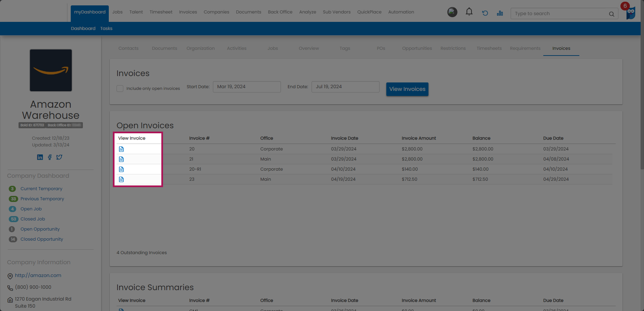Toggle Include only open invoices checkbox
This screenshot has height=311, width=644.
[120, 89]
